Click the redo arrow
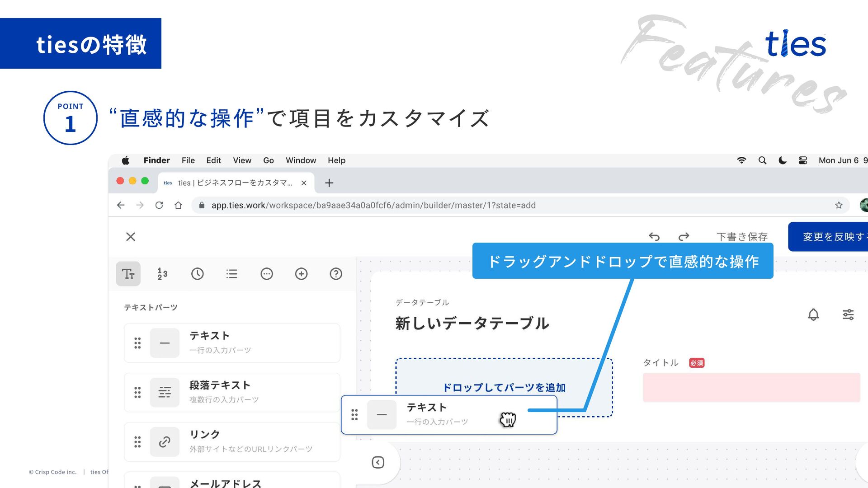 pos(684,237)
